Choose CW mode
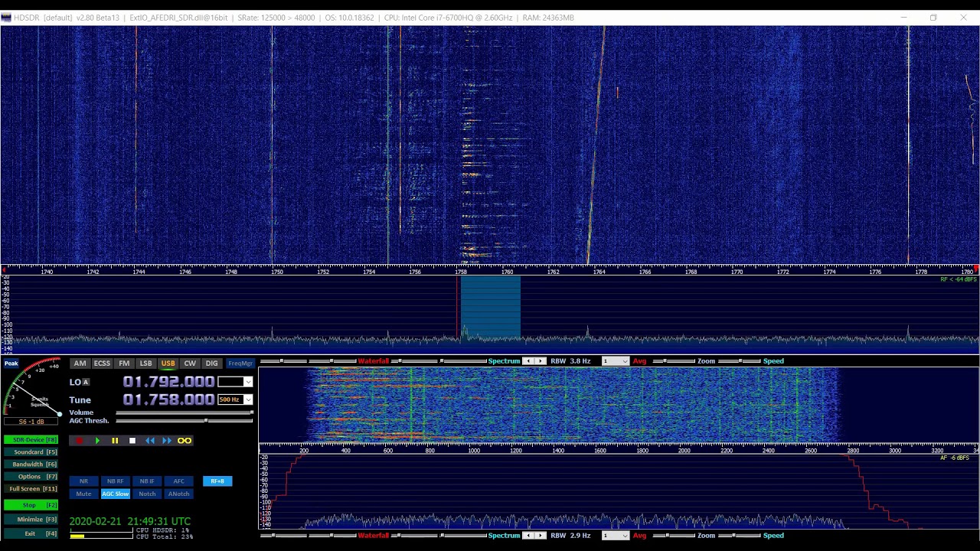 (x=190, y=364)
